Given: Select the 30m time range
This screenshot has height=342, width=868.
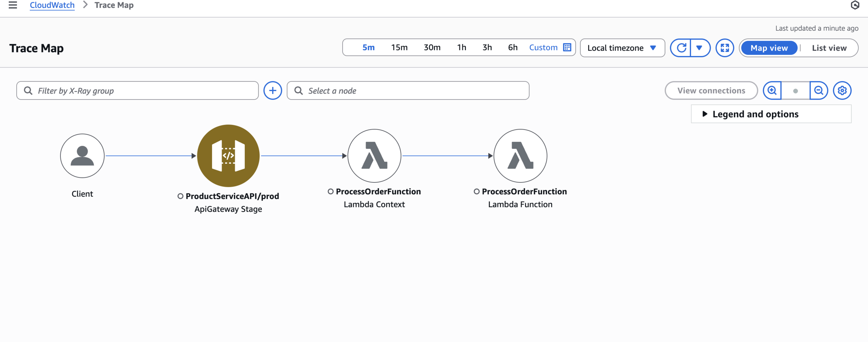Looking at the screenshot, I should [x=432, y=48].
